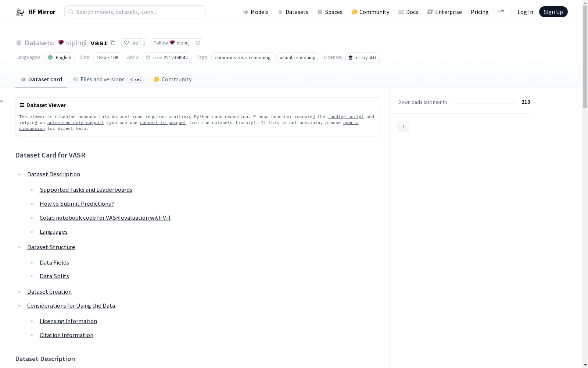Open Community in the top navigation
This screenshot has height=368, width=588.
370,12
